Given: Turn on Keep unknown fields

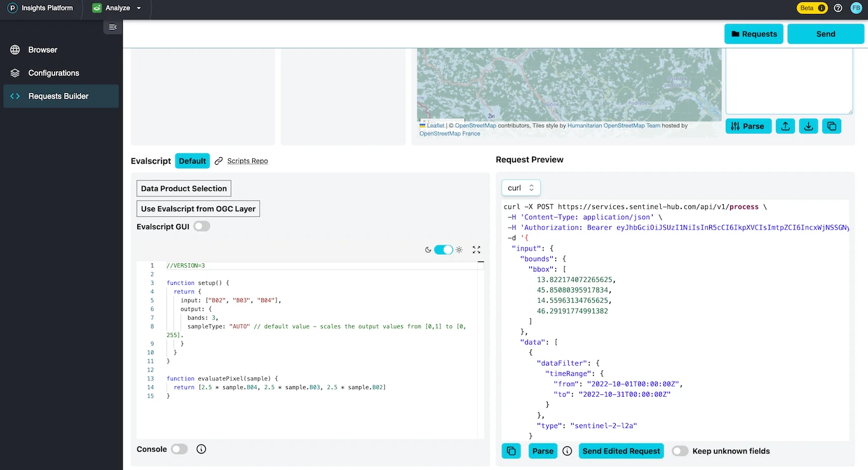Looking at the screenshot, I should [680, 451].
